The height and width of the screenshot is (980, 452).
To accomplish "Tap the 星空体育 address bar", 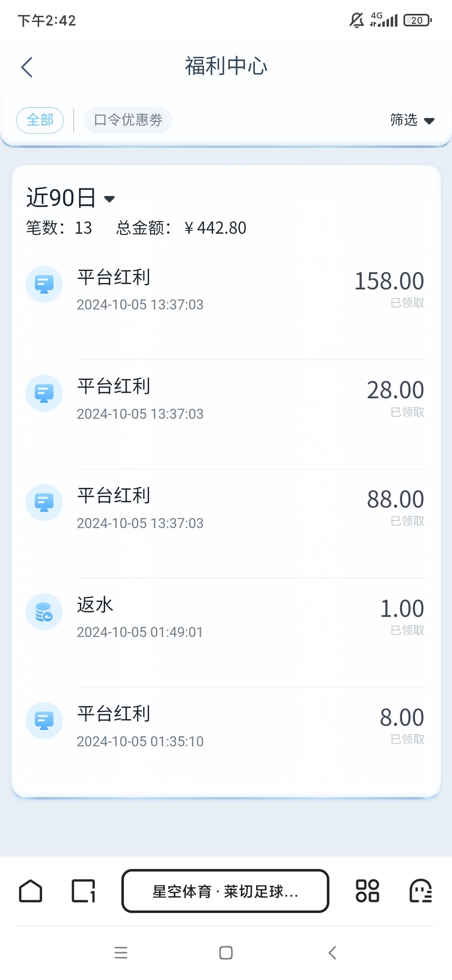I will tap(225, 891).
